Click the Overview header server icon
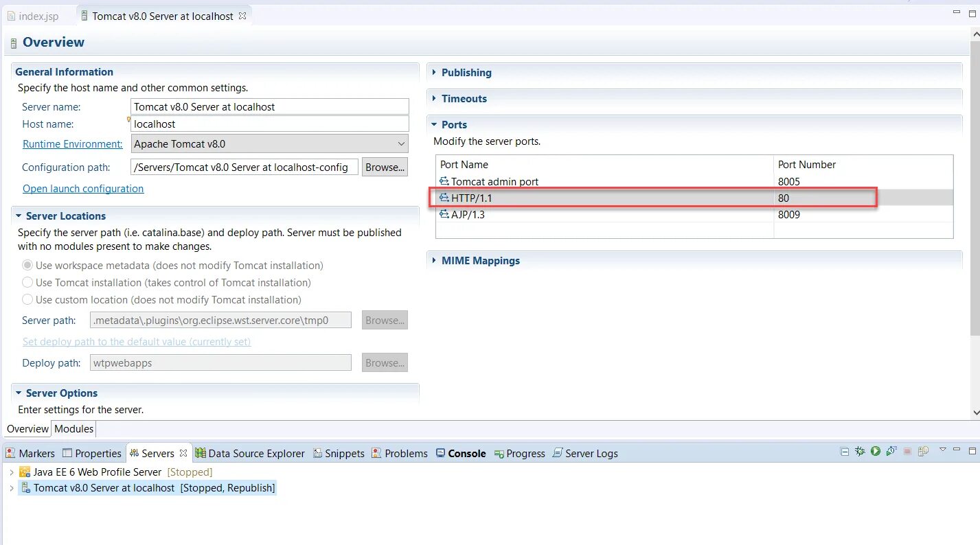The width and height of the screenshot is (980, 545). coord(14,43)
